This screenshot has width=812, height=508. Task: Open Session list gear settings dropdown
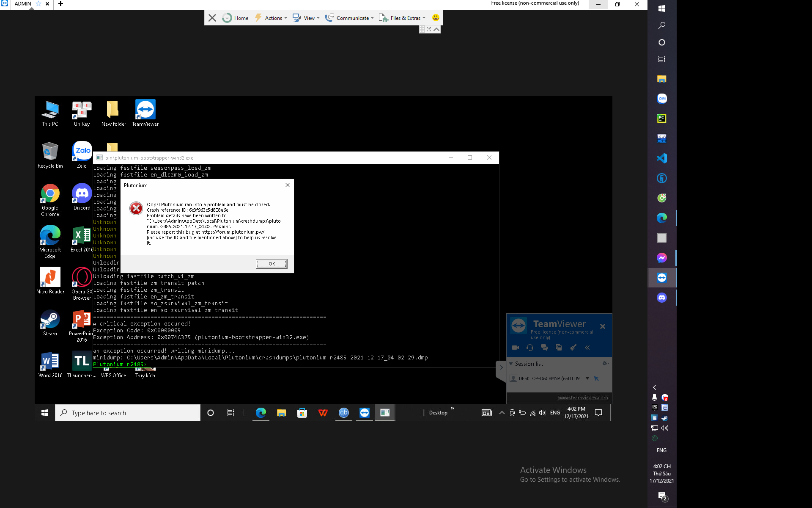[x=606, y=363]
